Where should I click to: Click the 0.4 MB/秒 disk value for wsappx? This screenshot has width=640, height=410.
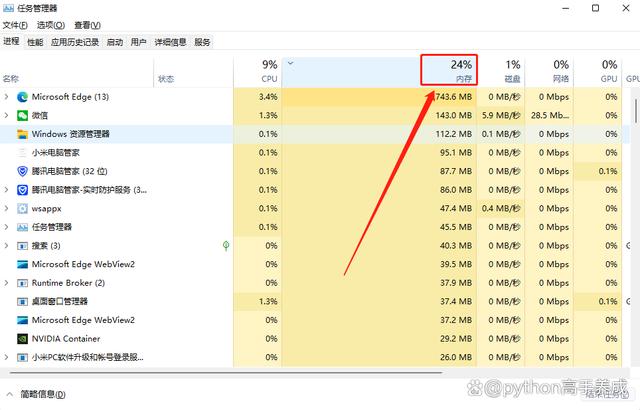(x=501, y=208)
